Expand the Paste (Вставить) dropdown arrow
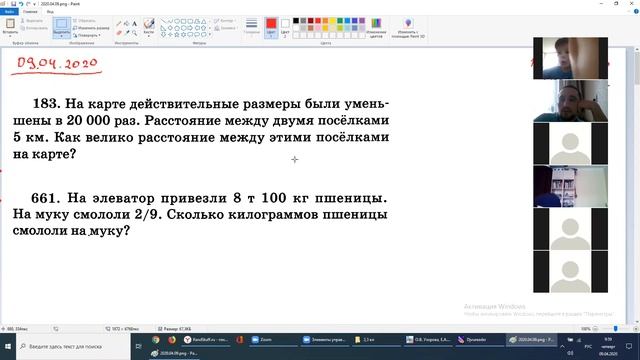 click(x=10, y=36)
